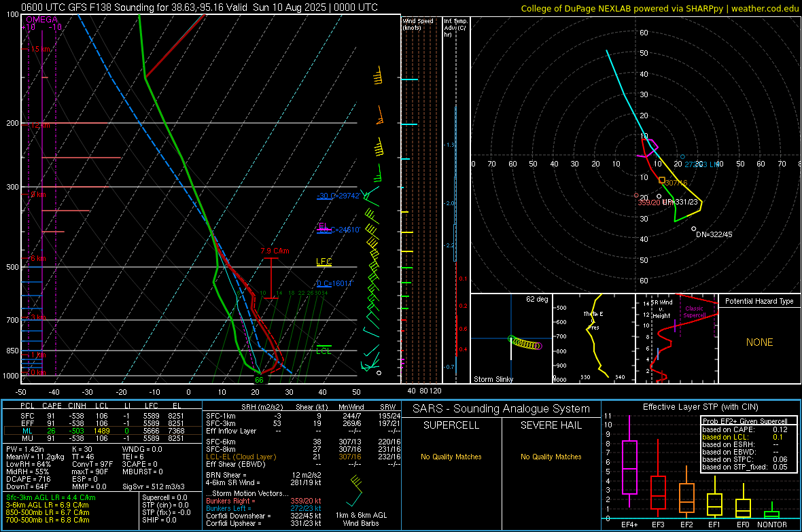Click the NONE hazard type result
802x532 pixels.
(x=759, y=342)
